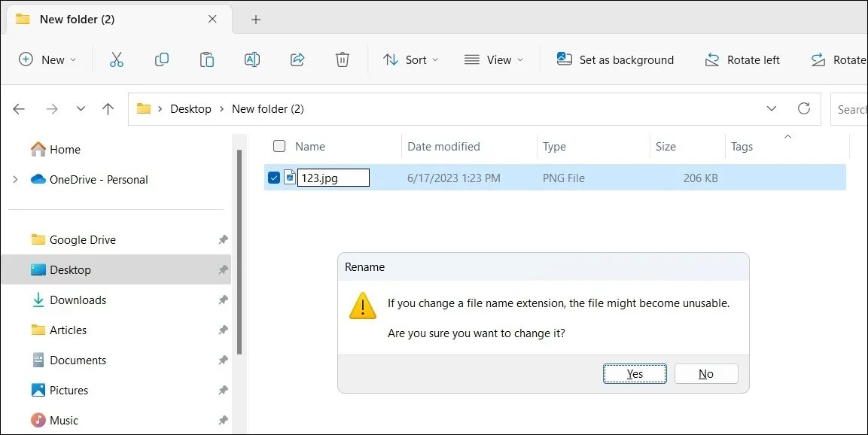868x435 pixels.
Task: Expand OneDrive - Personal in the sidebar
Action: coord(15,179)
